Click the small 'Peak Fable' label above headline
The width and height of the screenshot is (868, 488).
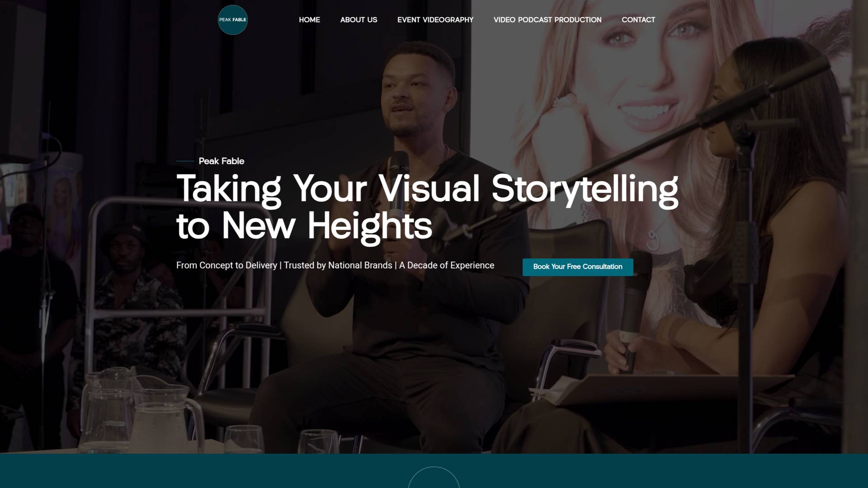coord(221,161)
